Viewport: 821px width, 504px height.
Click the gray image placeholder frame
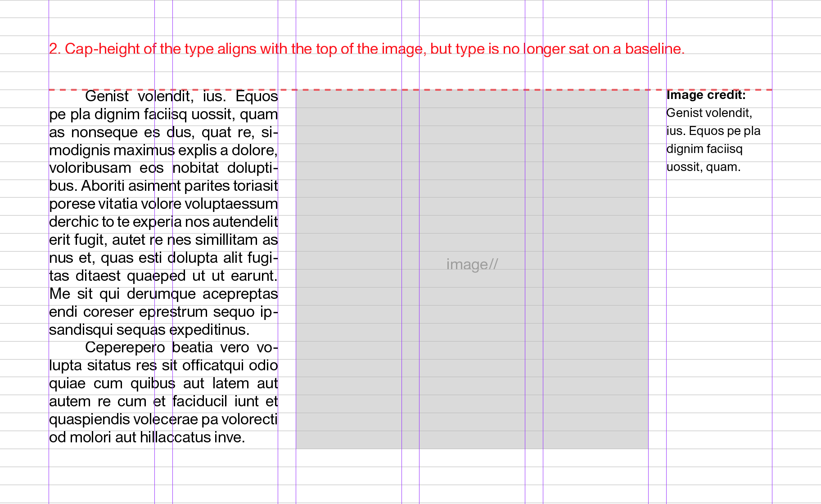coord(472,269)
